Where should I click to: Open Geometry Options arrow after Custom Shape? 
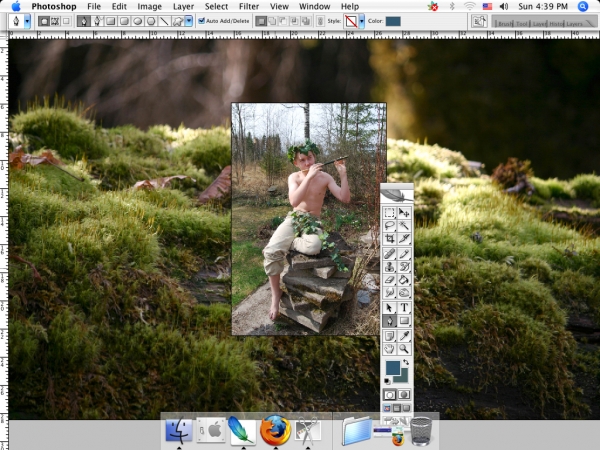tap(188, 21)
